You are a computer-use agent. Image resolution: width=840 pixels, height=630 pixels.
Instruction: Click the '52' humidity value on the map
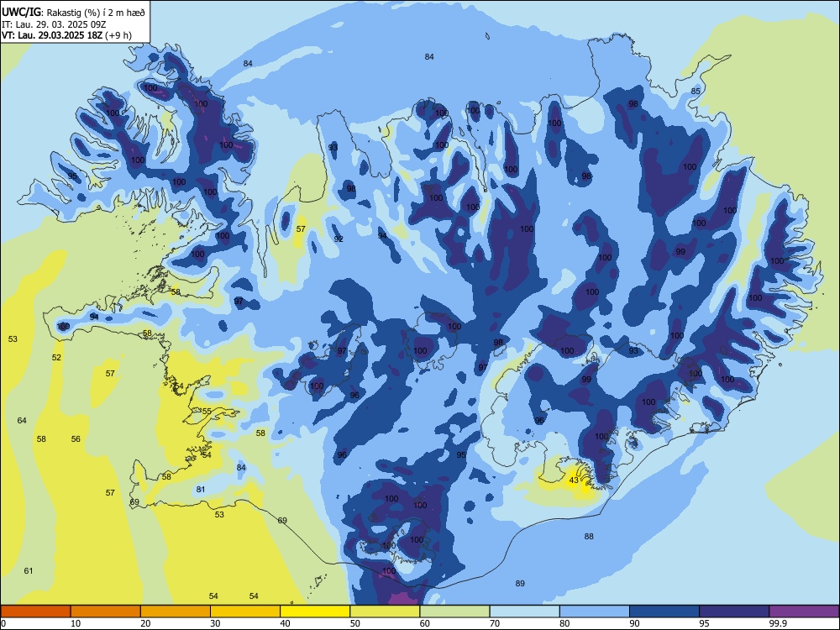(57, 357)
